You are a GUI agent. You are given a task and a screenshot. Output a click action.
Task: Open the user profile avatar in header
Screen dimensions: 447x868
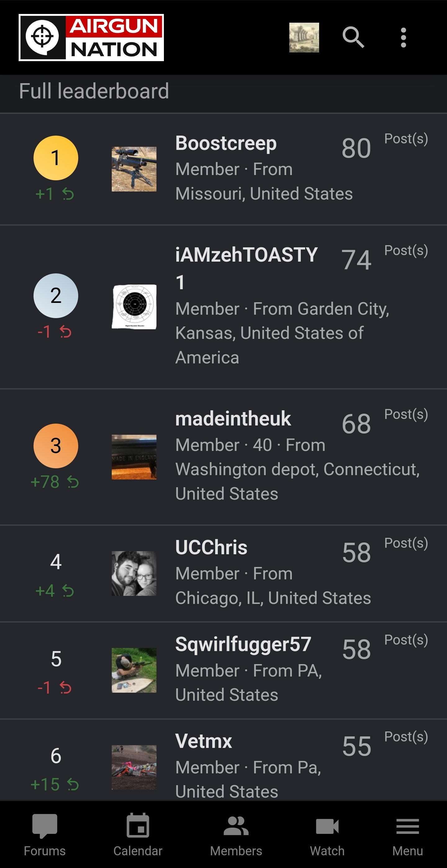tap(304, 38)
